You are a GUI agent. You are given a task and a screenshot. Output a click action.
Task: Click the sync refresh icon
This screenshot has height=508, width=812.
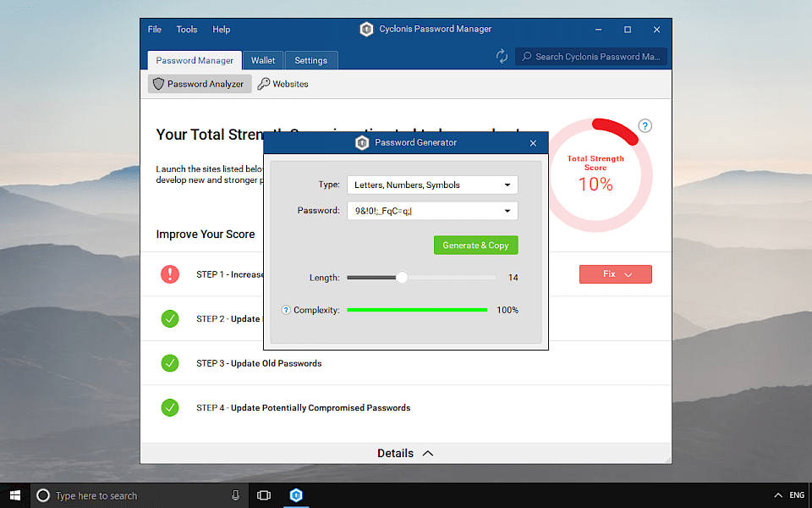[x=502, y=56]
